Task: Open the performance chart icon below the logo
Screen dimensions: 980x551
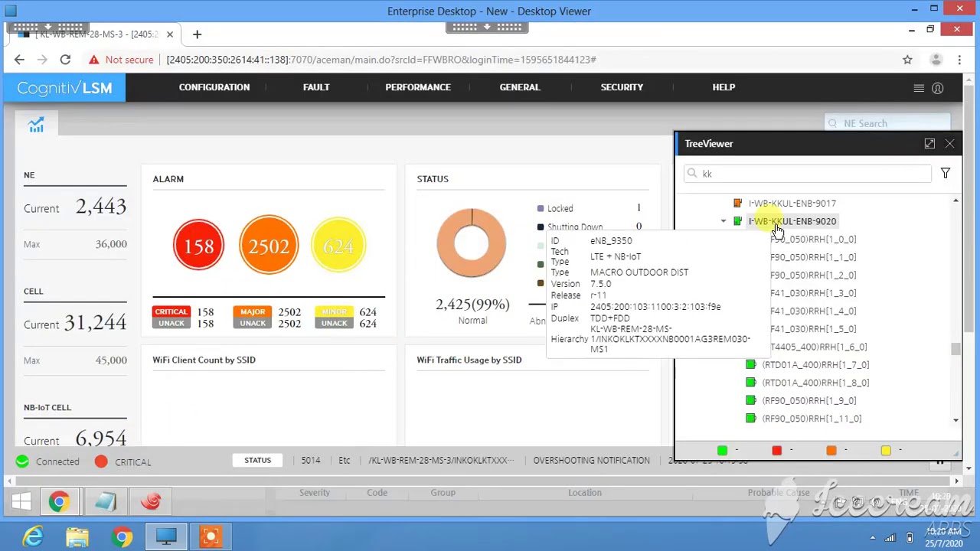Action: (x=36, y=126)
